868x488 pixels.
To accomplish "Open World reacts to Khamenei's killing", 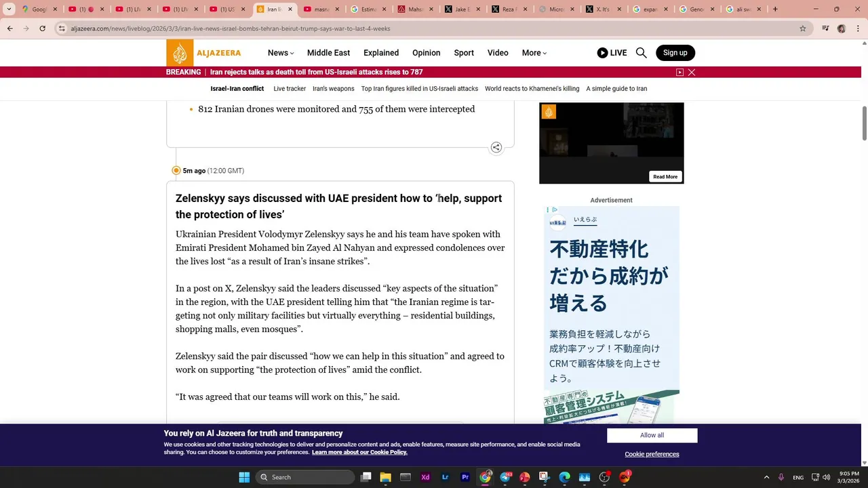I will (x=532, y=89).
